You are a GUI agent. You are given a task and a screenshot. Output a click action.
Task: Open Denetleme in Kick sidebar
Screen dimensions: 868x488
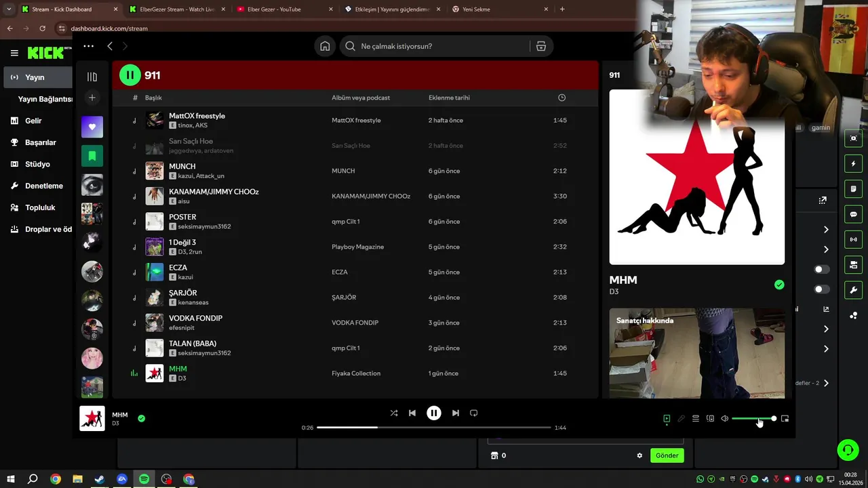click(x=37, y=186)
